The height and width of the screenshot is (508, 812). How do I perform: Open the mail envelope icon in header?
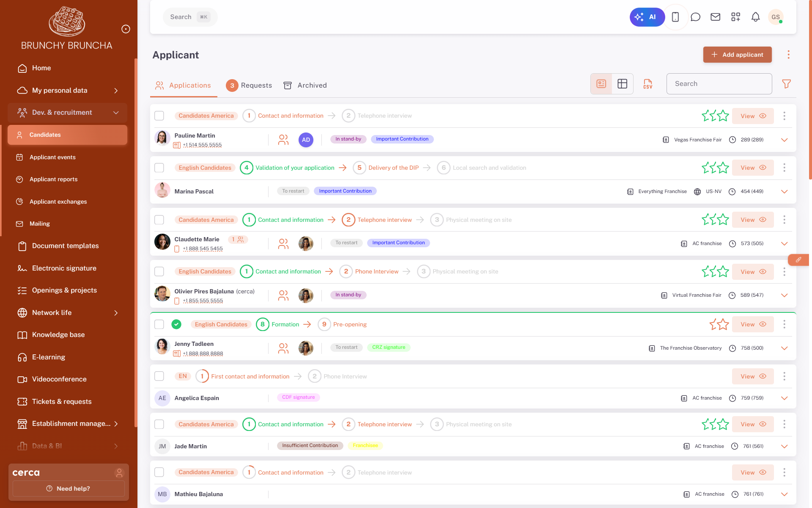tap(715, 17)
